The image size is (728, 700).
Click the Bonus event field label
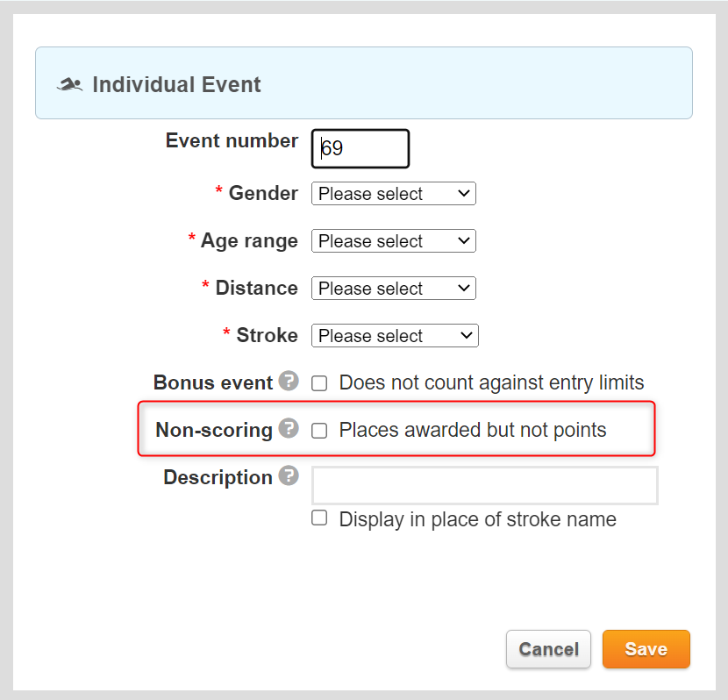pyautogui.click(x=213, y=382)
